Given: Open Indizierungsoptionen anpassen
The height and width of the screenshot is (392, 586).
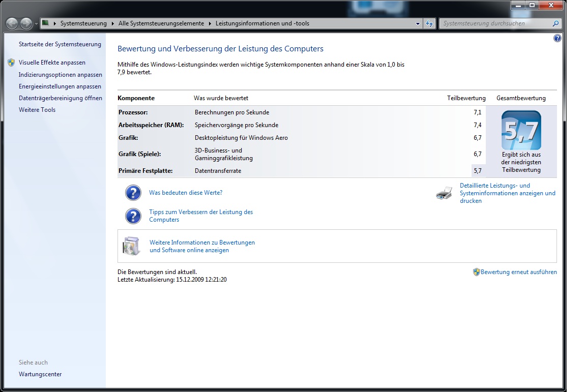Looking at the screenshot, I should [x=60, y=75].
